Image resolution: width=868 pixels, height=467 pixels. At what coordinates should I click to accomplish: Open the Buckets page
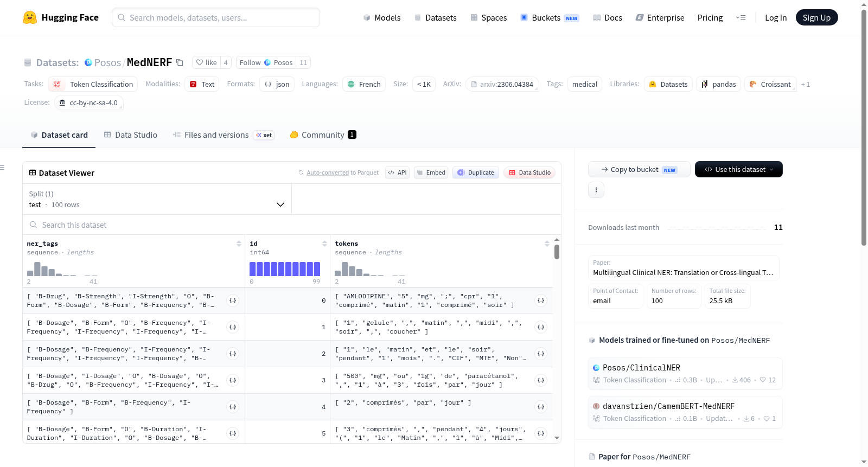550,18
